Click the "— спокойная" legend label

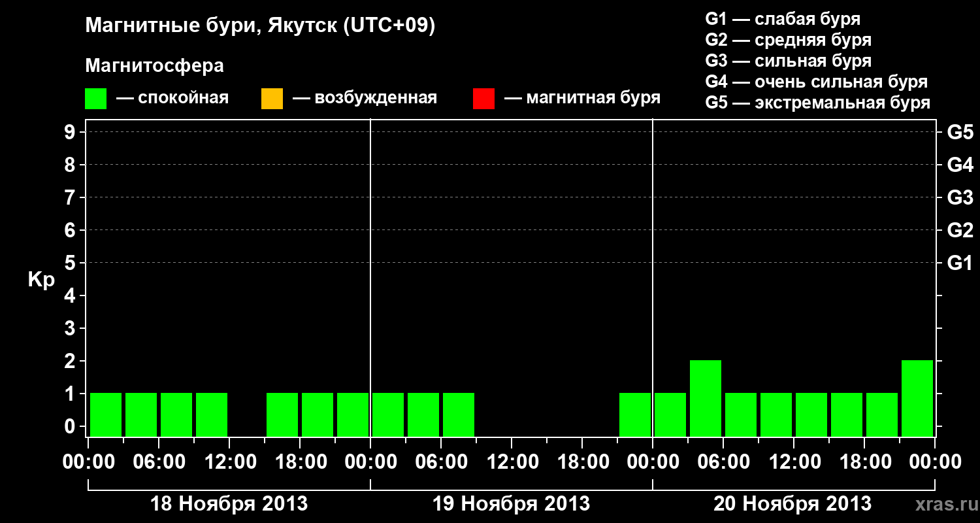[172, 99]
